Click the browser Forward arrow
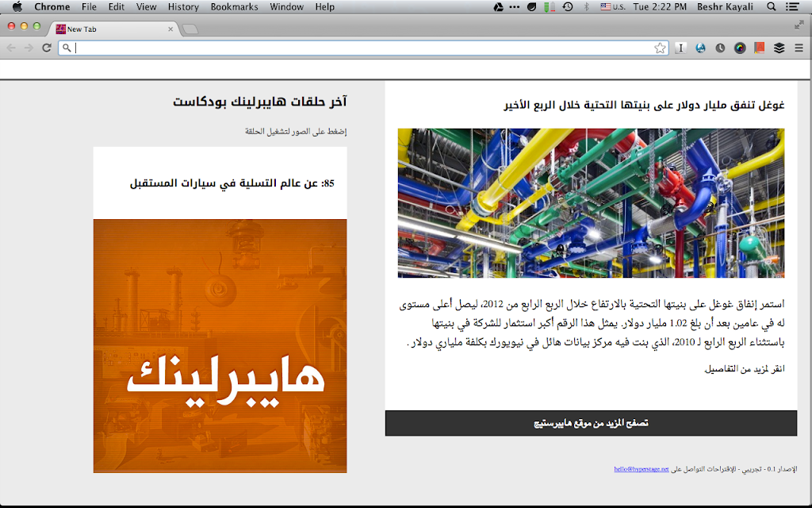 tap(29, 48)
